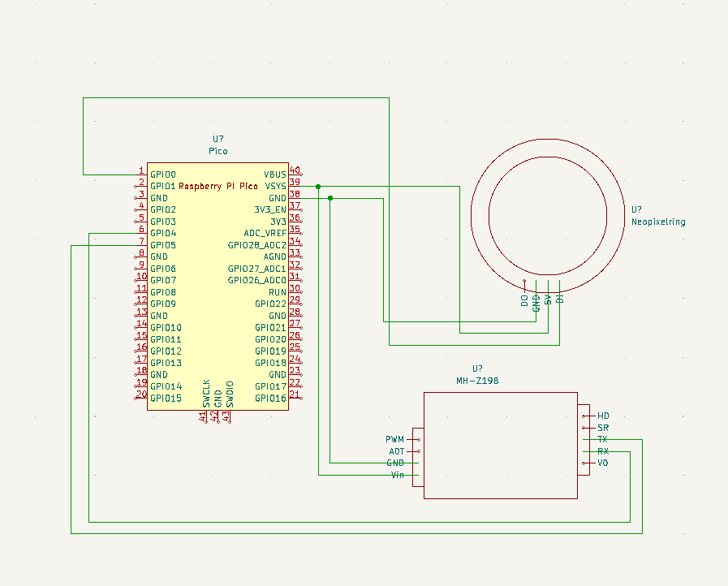Click the GPIO22 pin label
Image resolution: width=728 pixels, height=586 pixels.
(271, 304)
